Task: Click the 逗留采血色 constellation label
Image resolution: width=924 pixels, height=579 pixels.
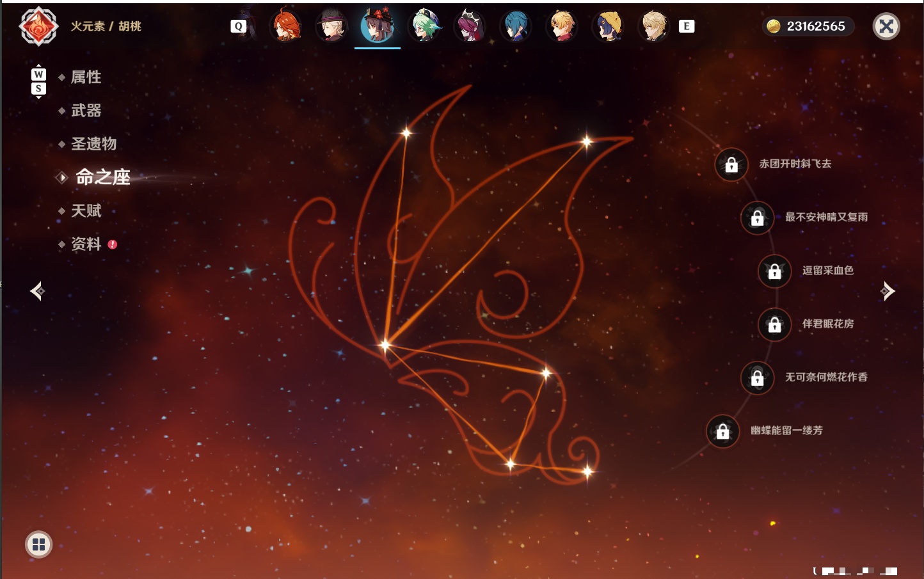Action: (828, 271)
